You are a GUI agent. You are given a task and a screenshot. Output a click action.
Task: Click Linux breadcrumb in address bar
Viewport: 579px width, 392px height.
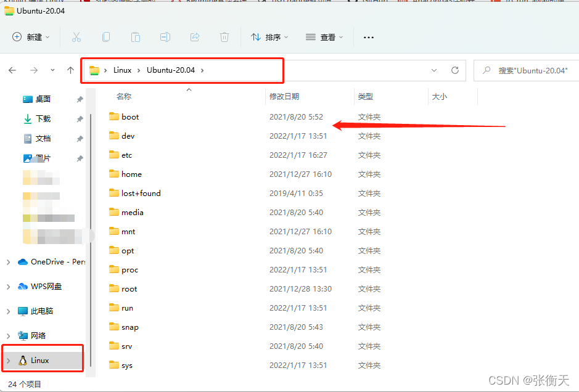[x=122, y=70]
